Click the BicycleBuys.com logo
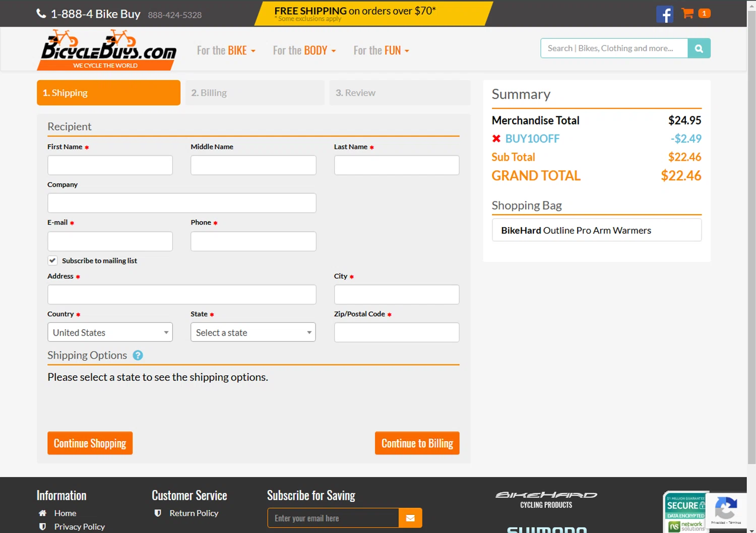Viewport: 756px width, 533px height. point(108,49)
